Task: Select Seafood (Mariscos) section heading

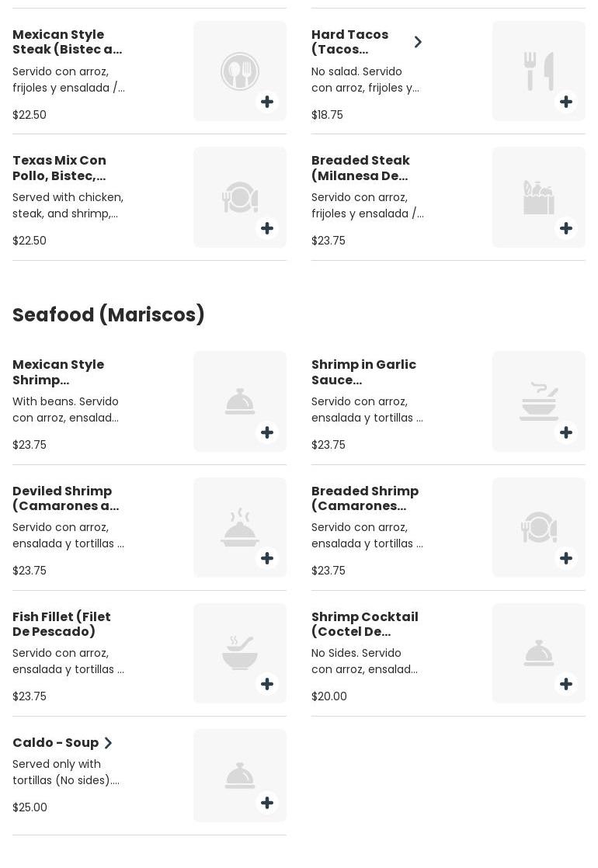Action: click(x=109, y=314)
